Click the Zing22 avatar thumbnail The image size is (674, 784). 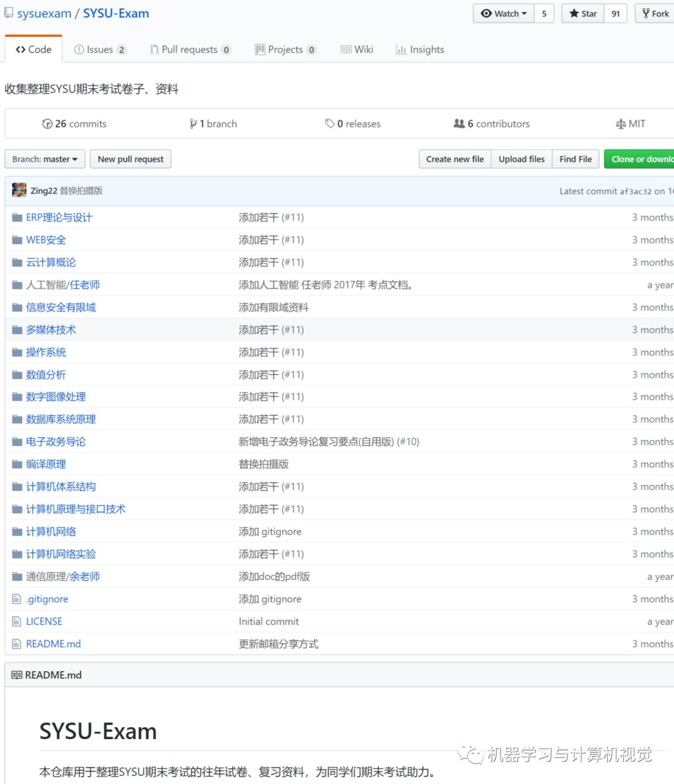click(x=19, y=190)
